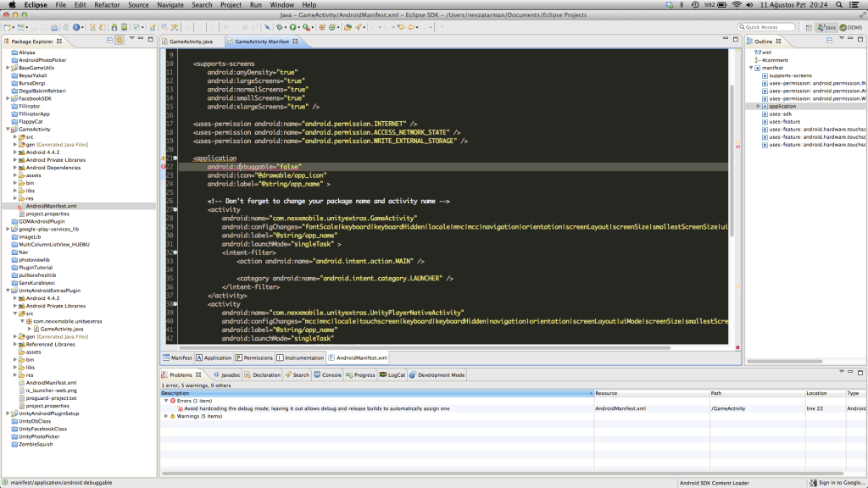Expand Warnings (5 items) in Problems view

(x=166, y=415)
